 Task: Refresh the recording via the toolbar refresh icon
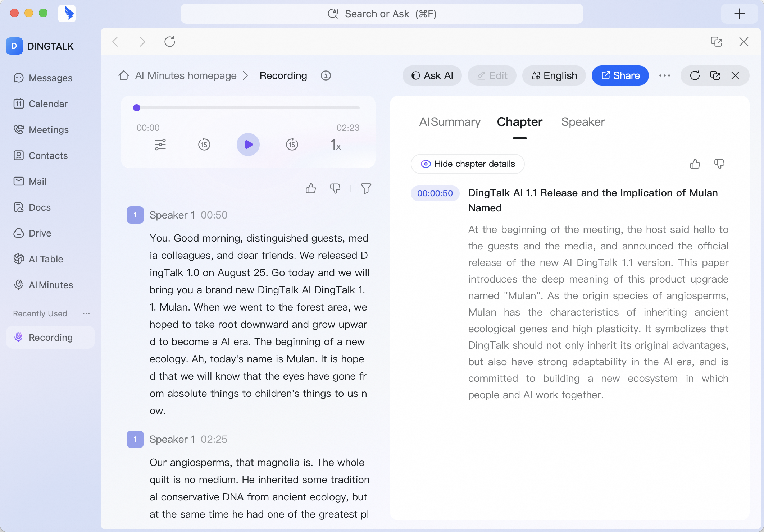click(x=695, y=75)
